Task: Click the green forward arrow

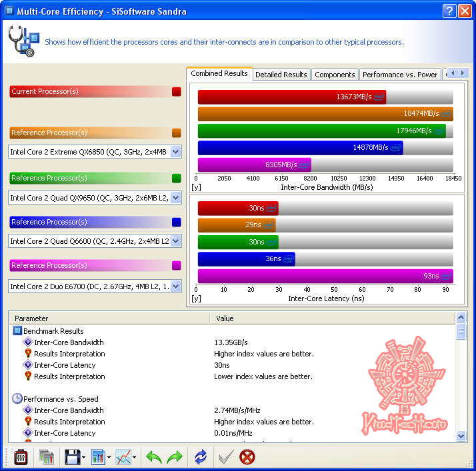Action: click(x=175, y=457)
